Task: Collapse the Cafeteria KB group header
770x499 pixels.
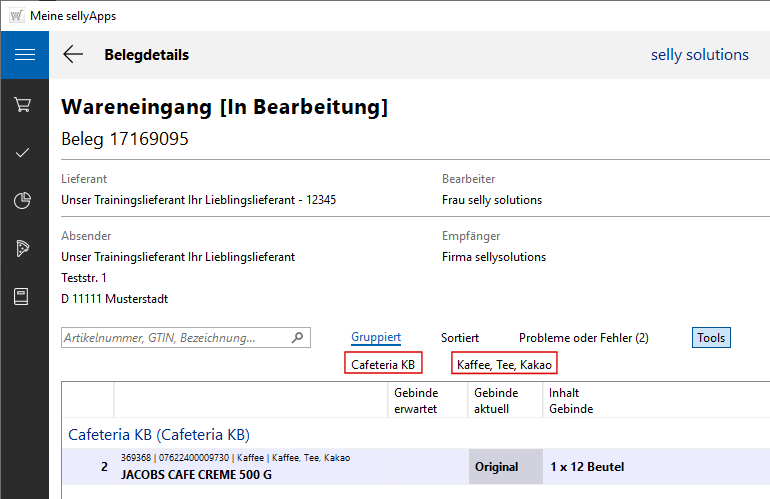Action: point(158,435)
